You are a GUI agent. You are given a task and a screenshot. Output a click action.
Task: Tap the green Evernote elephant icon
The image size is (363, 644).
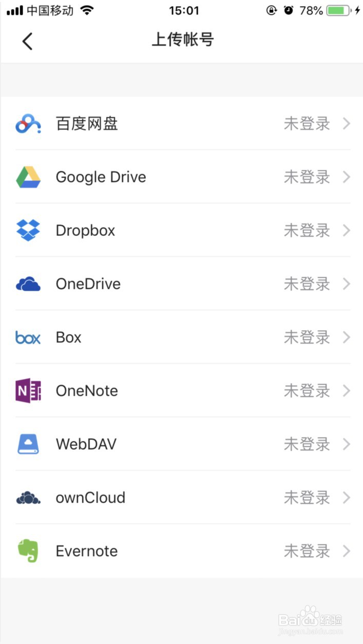[28, 551]
